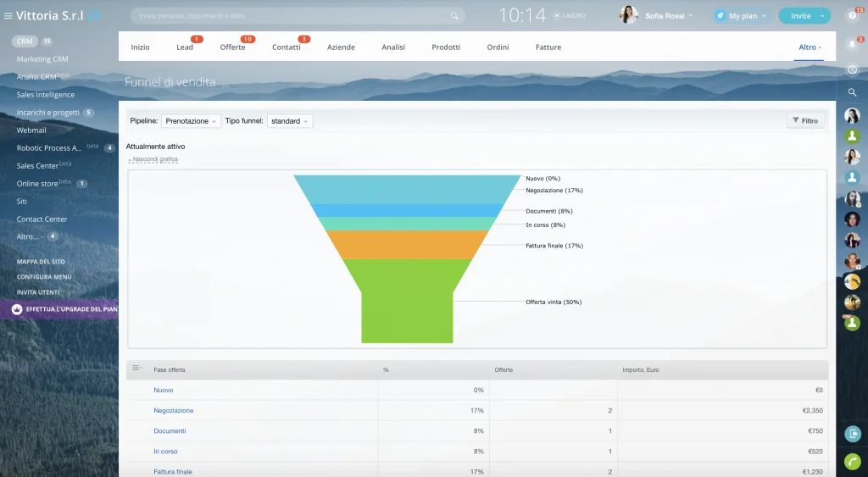Click the crown upgrade plan icon
Viewport: 868px width, 477px height.
pyautogui.click(x=17, y=309)
